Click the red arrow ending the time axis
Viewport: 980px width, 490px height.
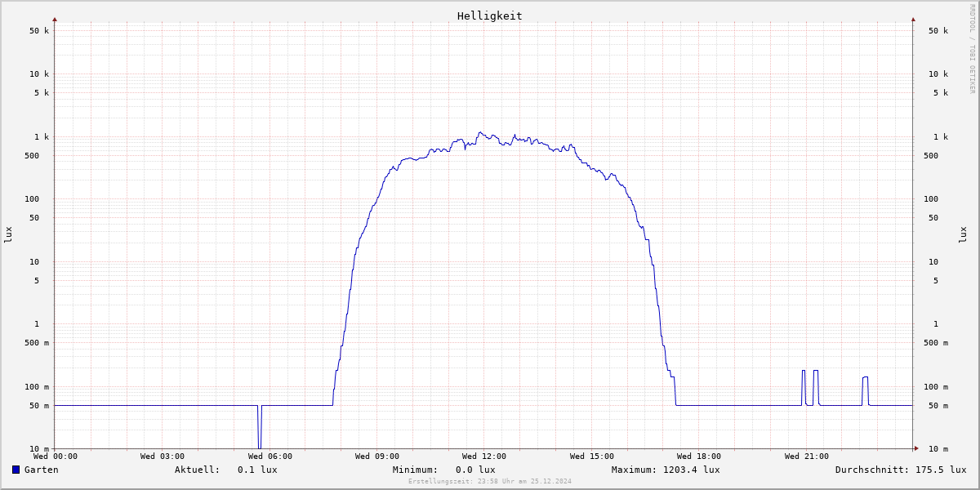click(915, 448)
